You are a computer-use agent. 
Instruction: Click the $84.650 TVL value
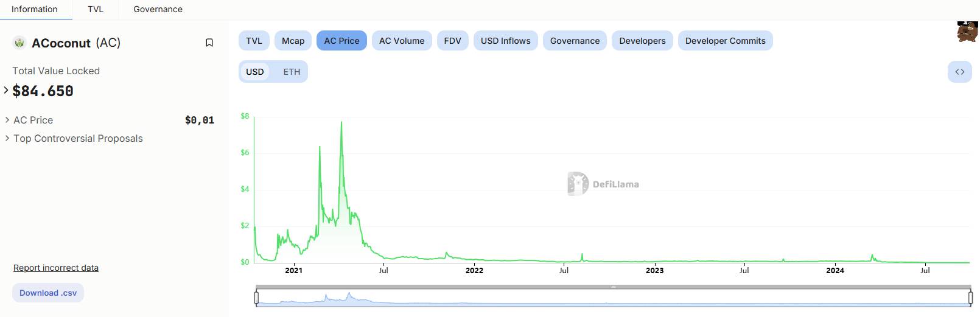tap(43, 91)
